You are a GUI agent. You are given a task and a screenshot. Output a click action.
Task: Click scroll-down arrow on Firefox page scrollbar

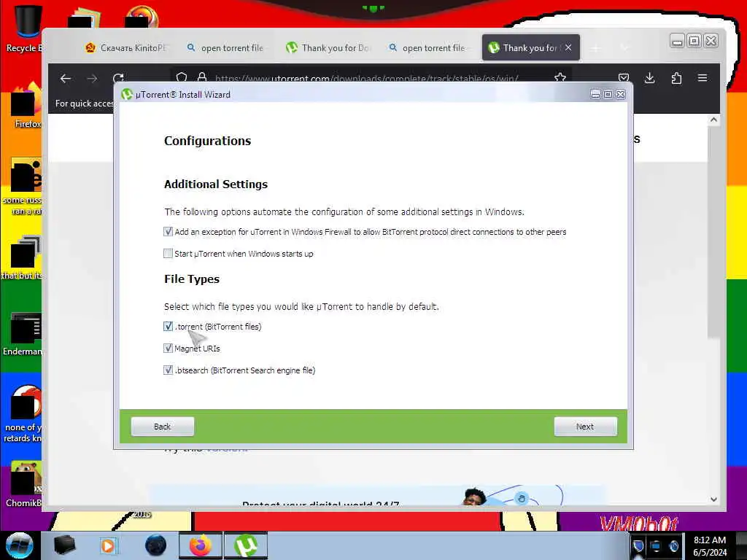[713, 499]
